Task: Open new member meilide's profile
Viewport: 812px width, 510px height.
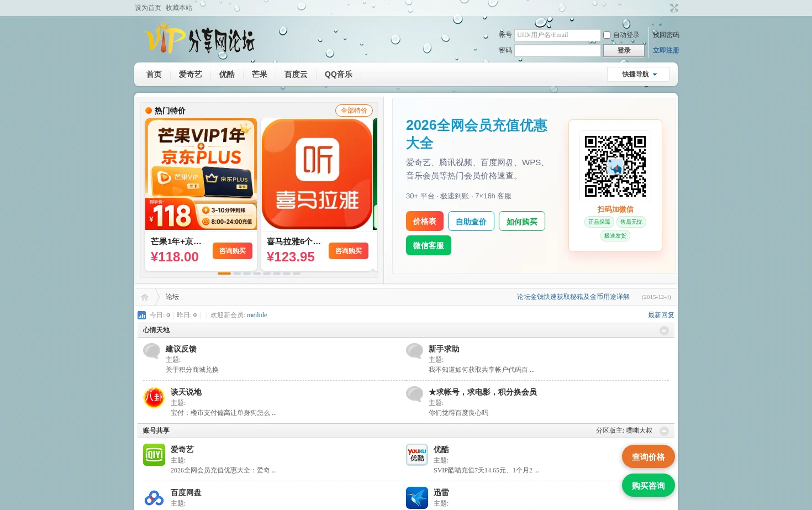Action: pos(257,315)
